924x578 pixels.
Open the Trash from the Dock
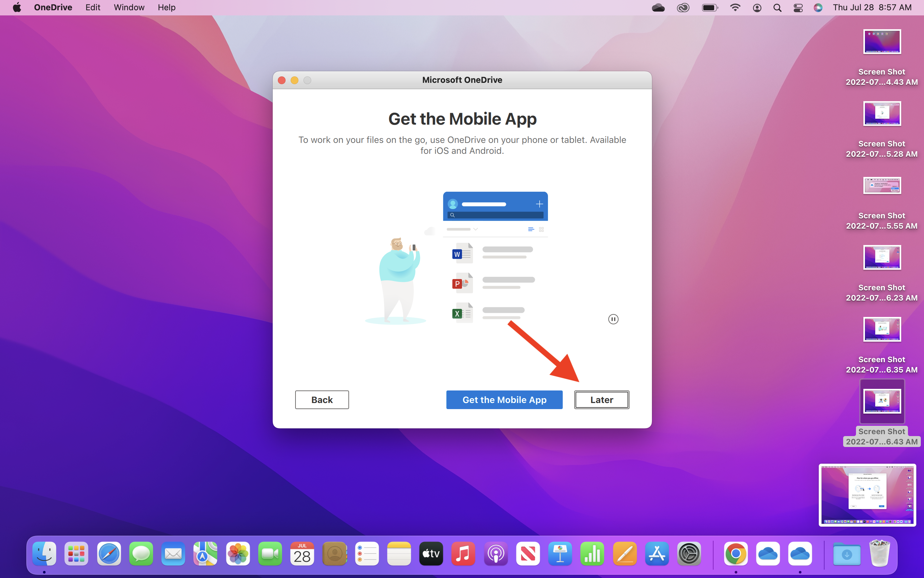[879, 553]
